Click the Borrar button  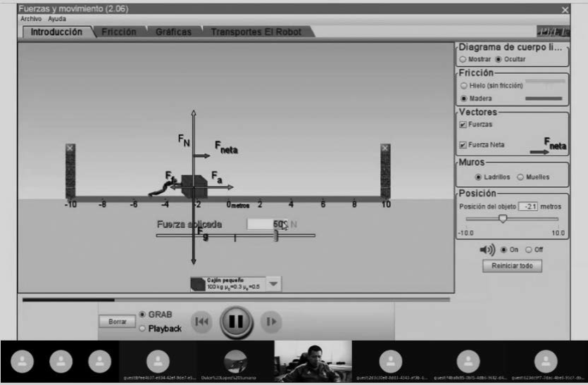117,322
